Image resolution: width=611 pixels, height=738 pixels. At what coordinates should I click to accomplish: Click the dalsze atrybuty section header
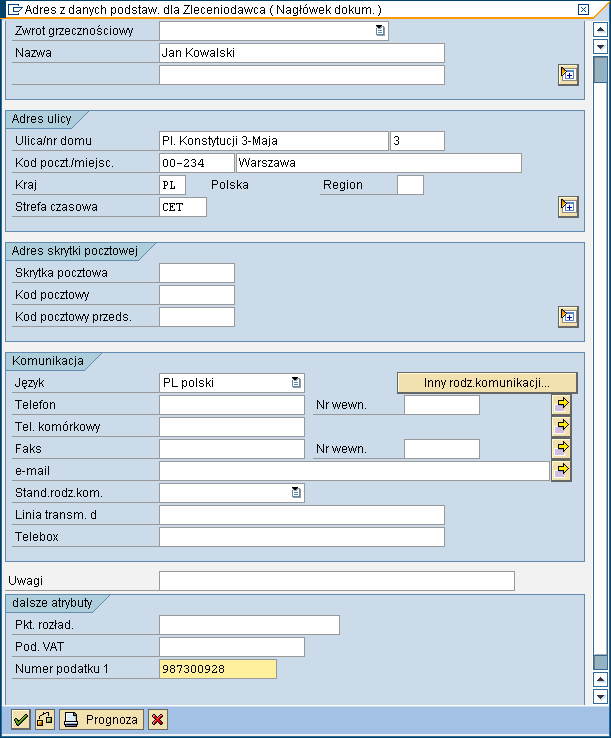52,603
